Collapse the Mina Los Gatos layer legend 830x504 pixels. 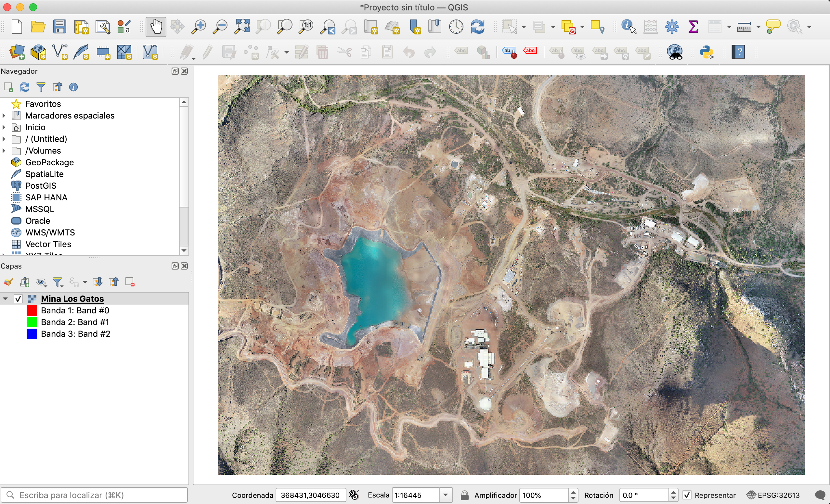tap(5, 299)
